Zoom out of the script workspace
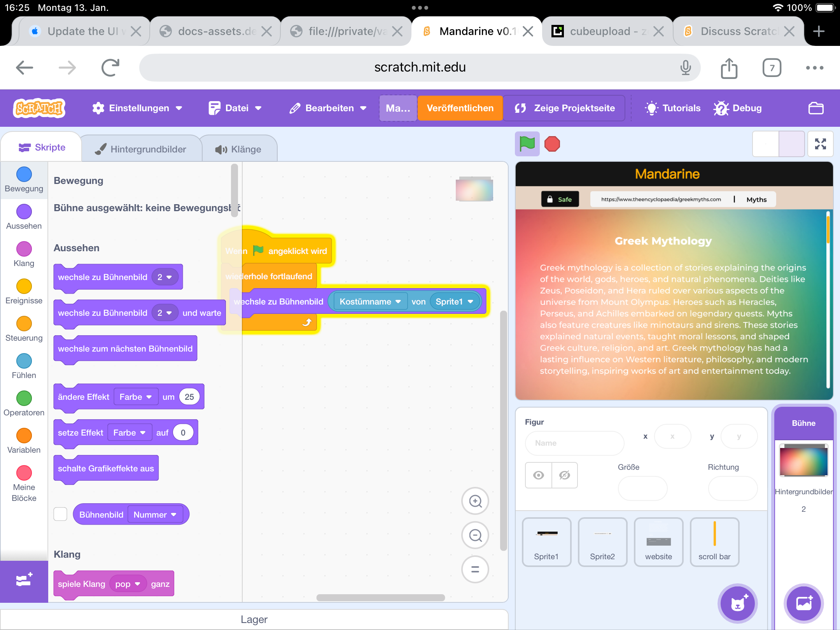This screenshot has height=630, width=840. (x=475, y=535)
